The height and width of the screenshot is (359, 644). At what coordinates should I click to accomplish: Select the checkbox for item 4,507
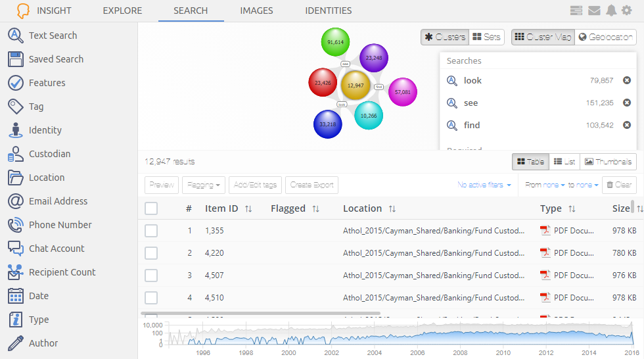[x=151, y=275]
